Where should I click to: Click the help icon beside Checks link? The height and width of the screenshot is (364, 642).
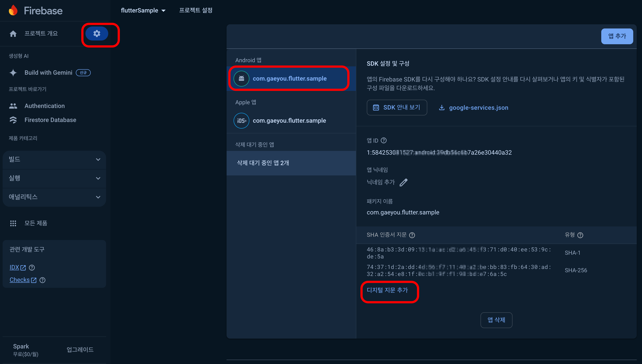(x=43, y=280)
